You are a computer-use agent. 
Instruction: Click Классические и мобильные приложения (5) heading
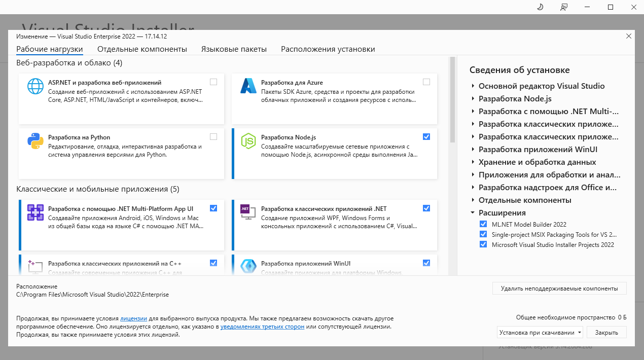coord(98,189)
